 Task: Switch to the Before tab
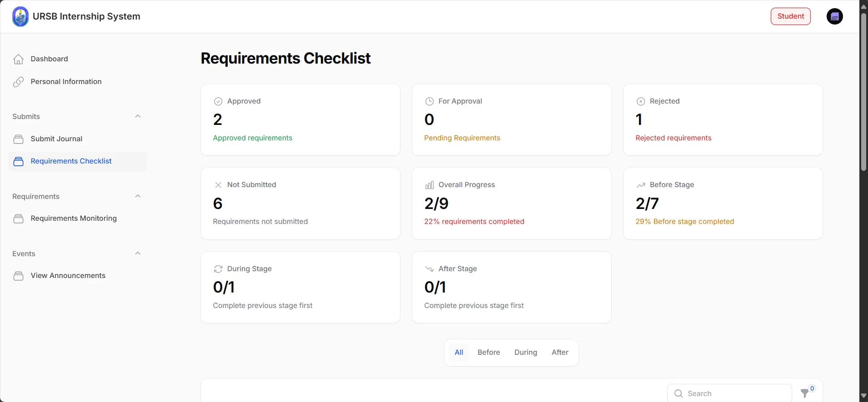tap(489, 352)
